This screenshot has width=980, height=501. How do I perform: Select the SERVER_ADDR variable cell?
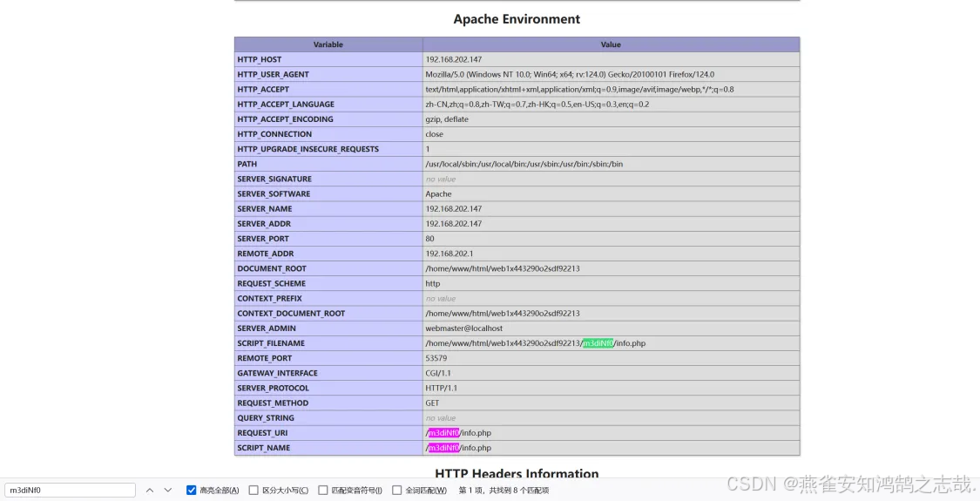(x=328, y=224)
